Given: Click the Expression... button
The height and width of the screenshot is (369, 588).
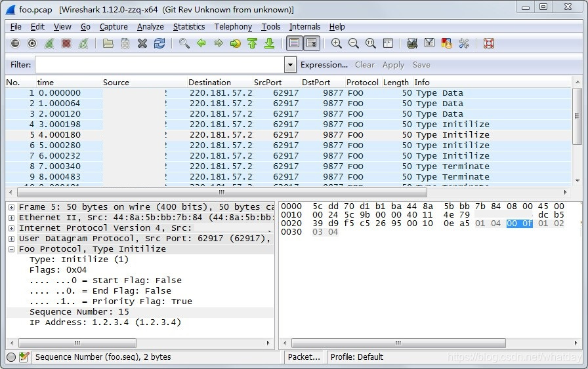Looking at the screenshot, I should click(324, 65).
